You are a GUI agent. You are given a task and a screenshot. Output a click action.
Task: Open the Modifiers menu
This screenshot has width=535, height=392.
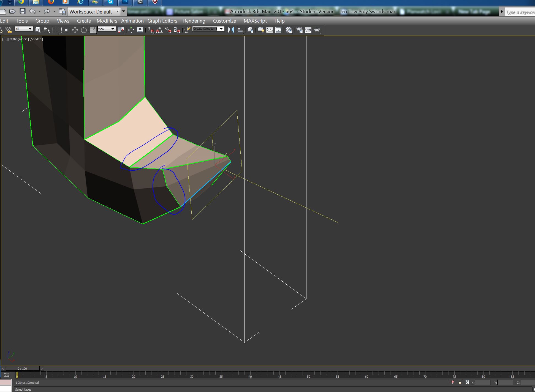point(107,21)
